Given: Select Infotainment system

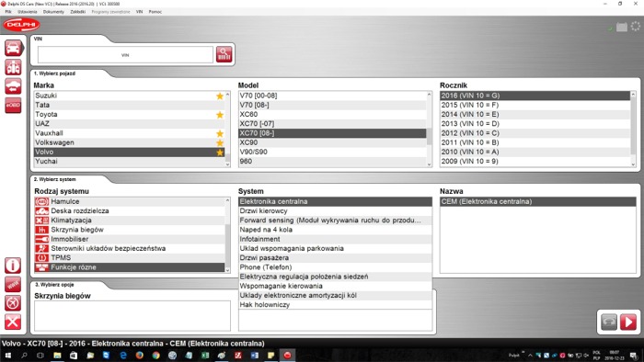Looking at the screenshot, I should (335, 239).
